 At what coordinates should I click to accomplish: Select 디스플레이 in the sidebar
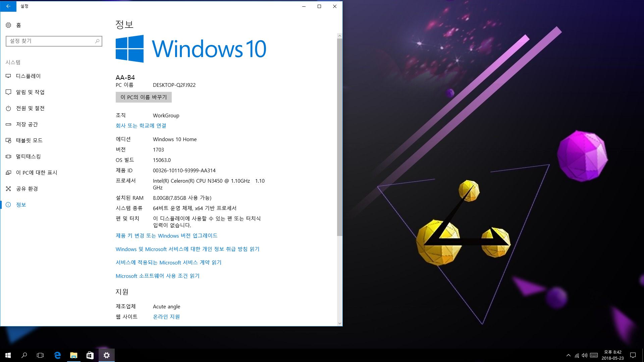(x=28, y=76)
